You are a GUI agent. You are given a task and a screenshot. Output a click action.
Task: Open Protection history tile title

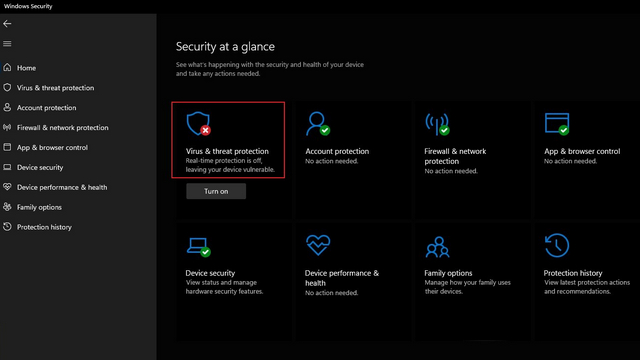point(573,273)
